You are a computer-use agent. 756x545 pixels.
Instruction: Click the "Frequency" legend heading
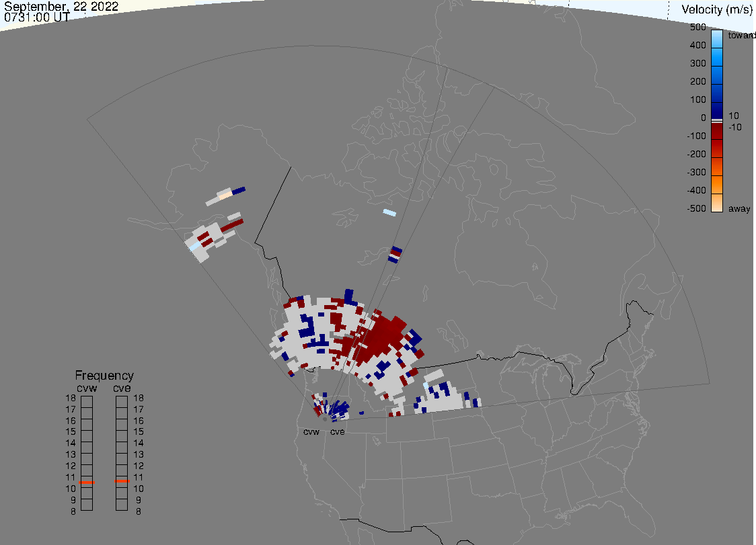104,376
